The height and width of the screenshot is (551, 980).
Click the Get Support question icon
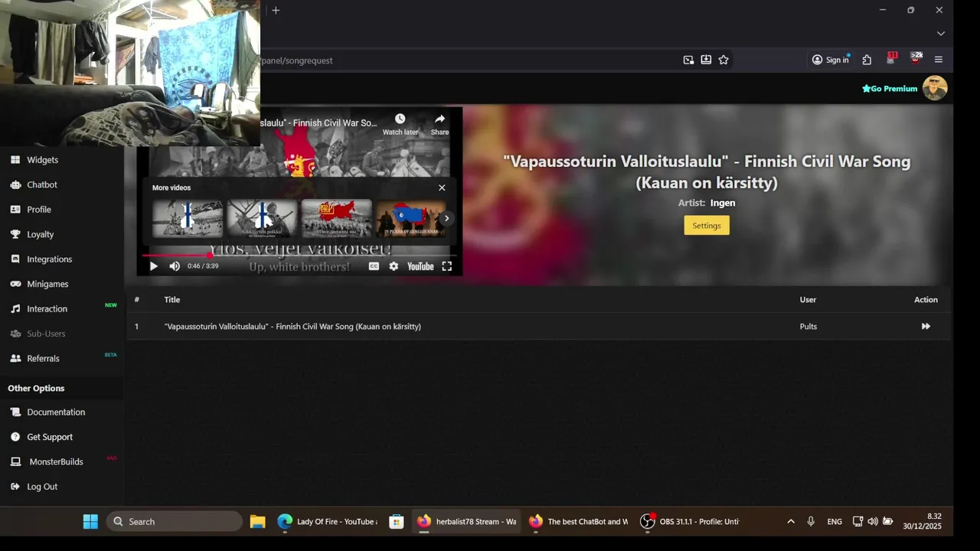[x=15, y=437]
